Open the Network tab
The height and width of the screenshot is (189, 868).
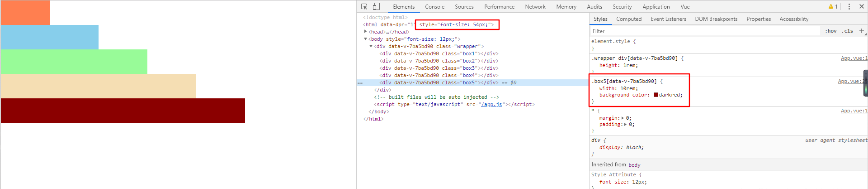coord(535,7)
